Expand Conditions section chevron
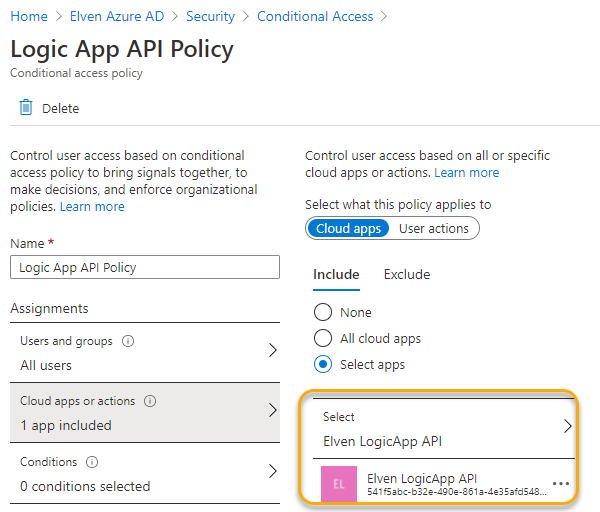 point(272,471)
